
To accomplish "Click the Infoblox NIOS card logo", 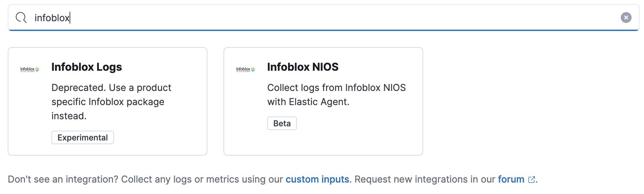I will point(246,69).
